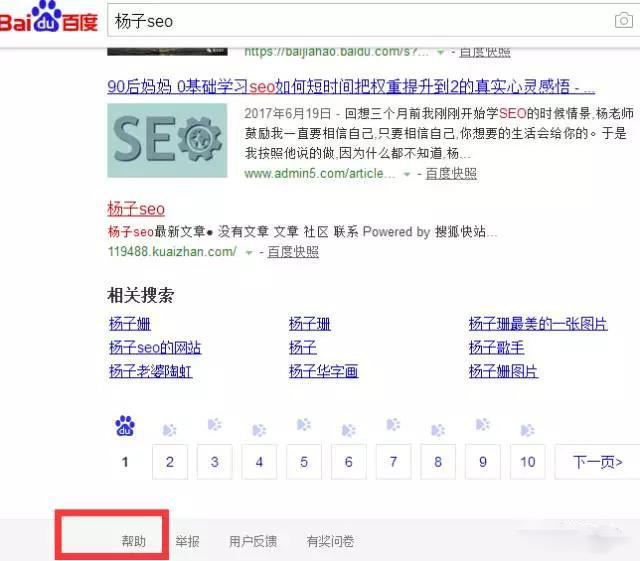640x561 pixels.
Task: Open 用户反馈 in the footer
Action: (252, 542)
